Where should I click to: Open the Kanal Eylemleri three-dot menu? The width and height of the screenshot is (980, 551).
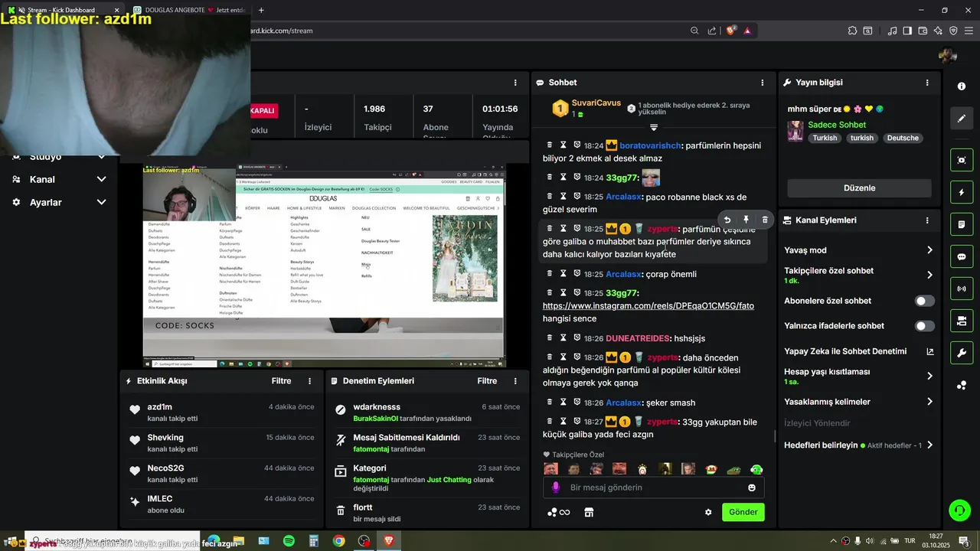pos(927,220)
